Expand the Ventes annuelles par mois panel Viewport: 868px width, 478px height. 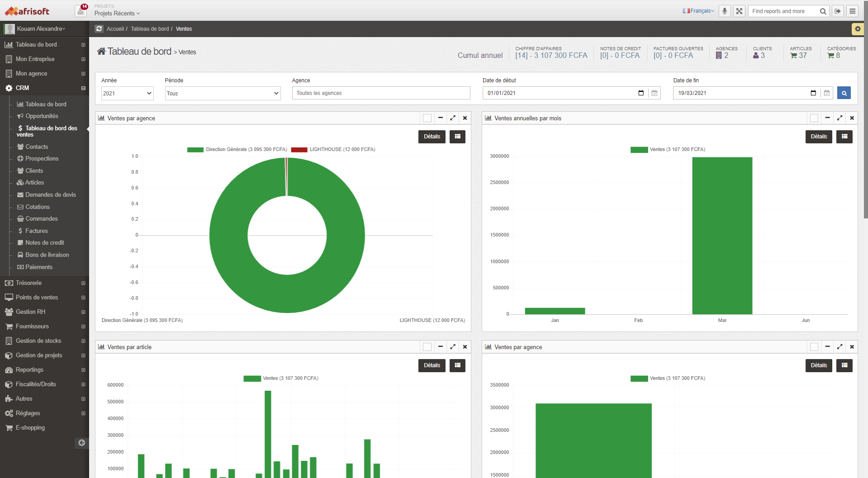(840, 118)
